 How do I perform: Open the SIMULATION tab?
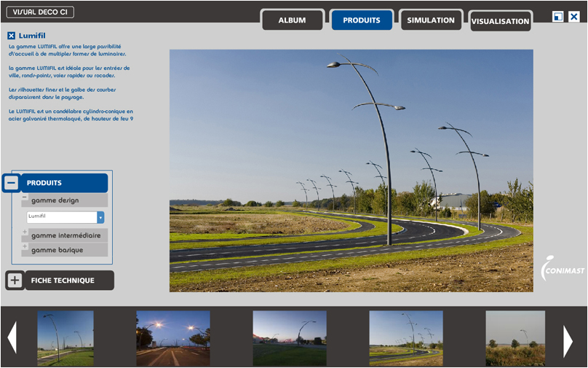(431, 20)
